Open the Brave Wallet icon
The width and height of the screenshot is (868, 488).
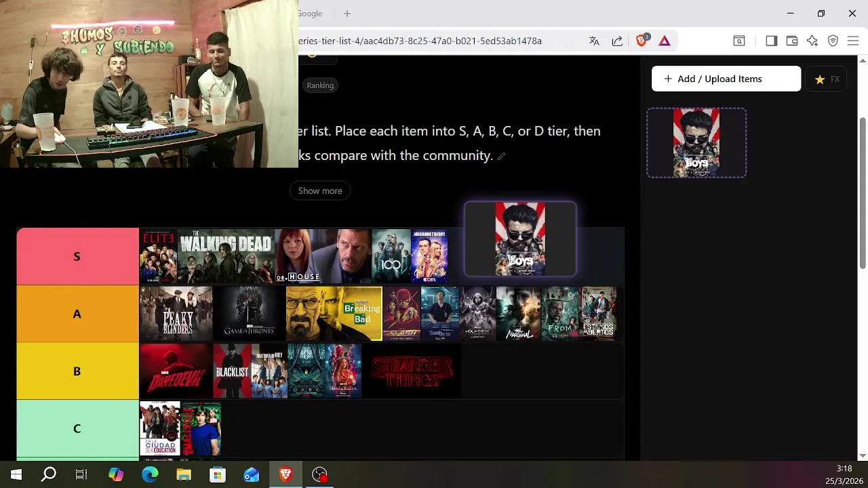point(791,41)
